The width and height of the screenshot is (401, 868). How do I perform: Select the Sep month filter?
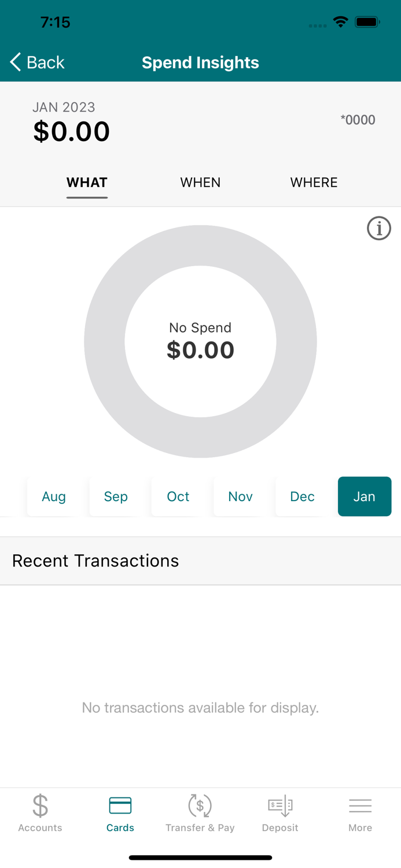pyautogui.click(x=116, y=496)
